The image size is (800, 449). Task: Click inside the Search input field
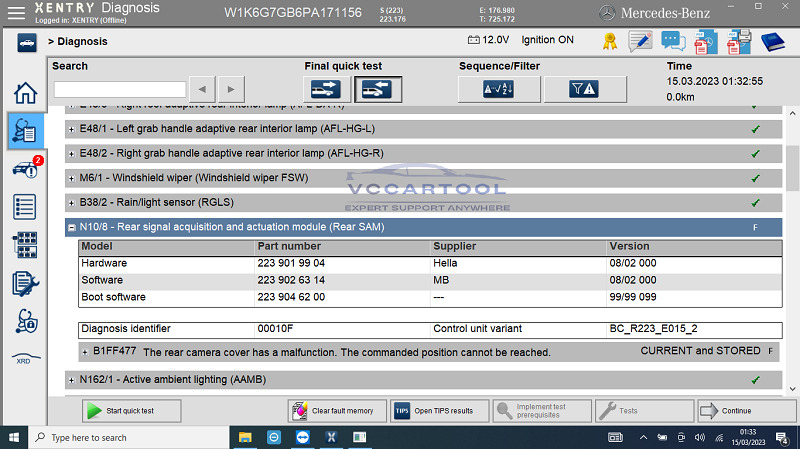pyautogui.click(x=120, y=89)
